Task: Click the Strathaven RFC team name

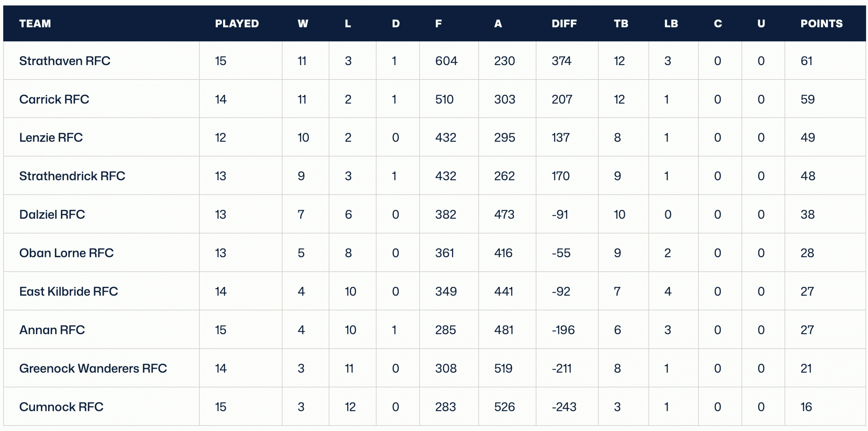Action: pyautogui.click(x=64, y=61)
